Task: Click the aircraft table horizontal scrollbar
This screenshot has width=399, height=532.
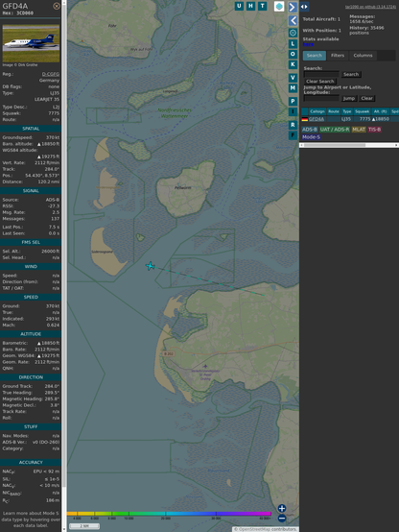Action: [x=349, y=145]
